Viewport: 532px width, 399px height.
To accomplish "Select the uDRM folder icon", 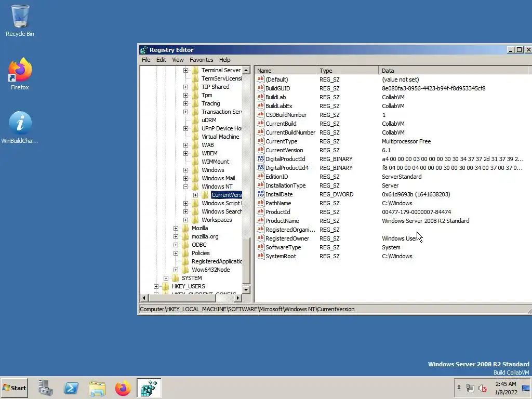I will 195,120.
